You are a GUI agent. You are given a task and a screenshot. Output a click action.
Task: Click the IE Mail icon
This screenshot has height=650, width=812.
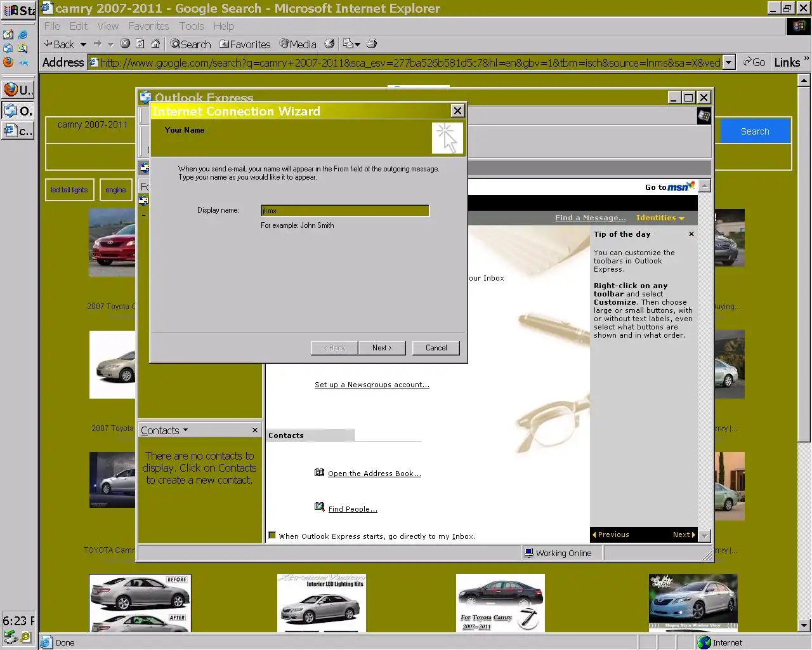pyautogui.click(x=348, y=44)
